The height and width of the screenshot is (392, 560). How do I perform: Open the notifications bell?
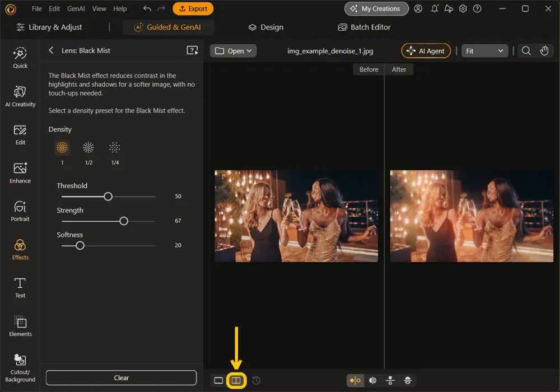pyautogui.click(x=435, y=8)
